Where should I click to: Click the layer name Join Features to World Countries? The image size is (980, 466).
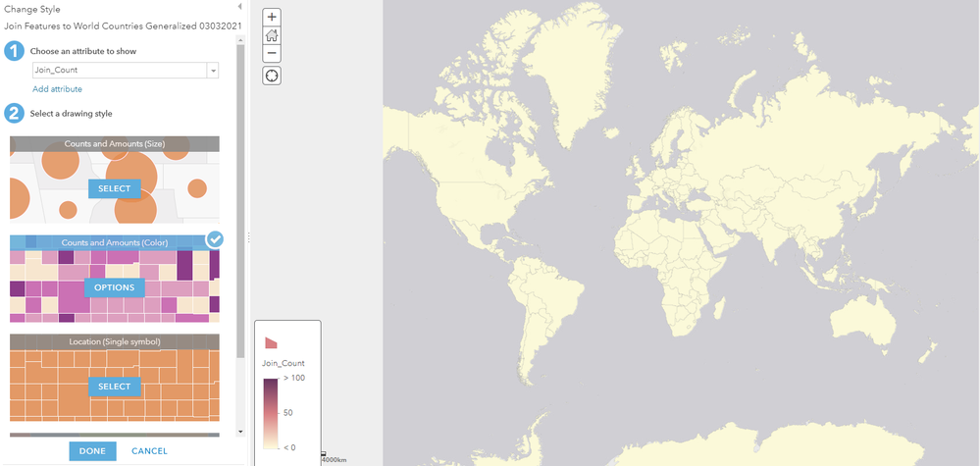(123, 26)
